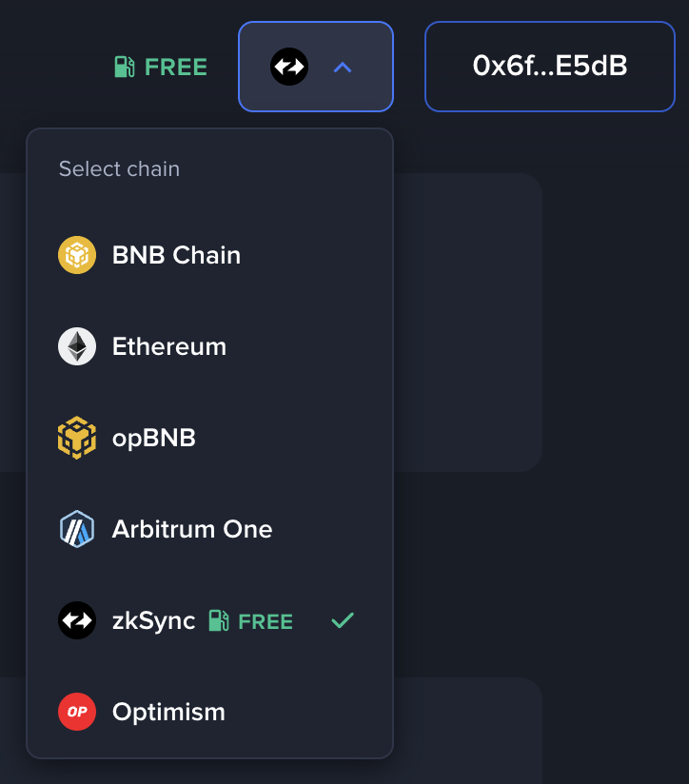Image resolution: width=689 pixels, height=784 pixels.
Task: Select Optimism at the bottom of the list
Action: (168, 712)
